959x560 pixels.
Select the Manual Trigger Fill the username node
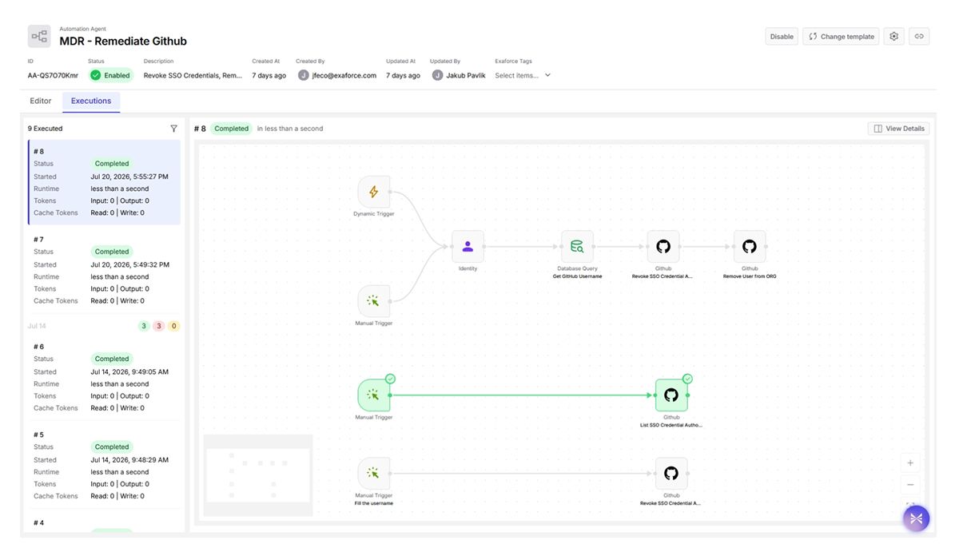click(x=374, y=474)
